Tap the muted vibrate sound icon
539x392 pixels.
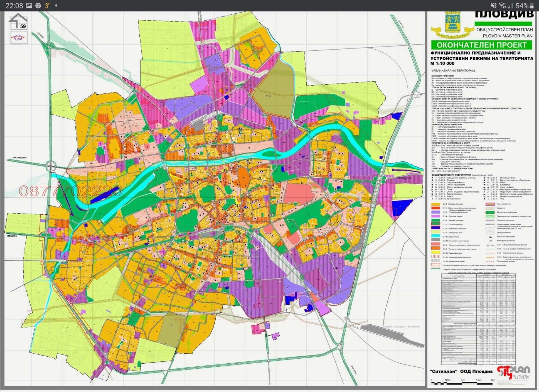[494, 5]
